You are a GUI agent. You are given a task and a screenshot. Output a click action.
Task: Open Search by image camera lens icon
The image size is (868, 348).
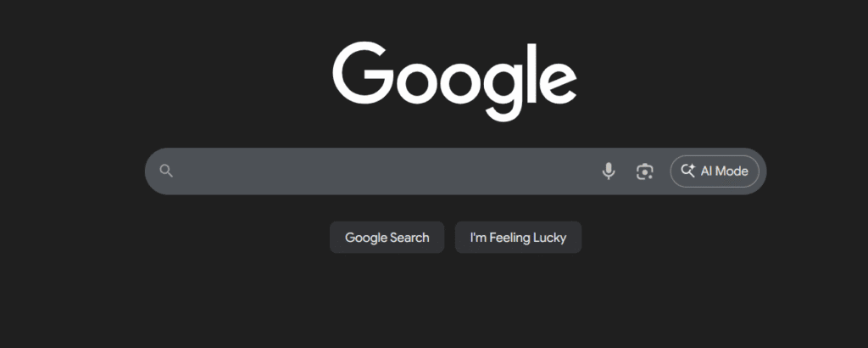tap(645, 171)
